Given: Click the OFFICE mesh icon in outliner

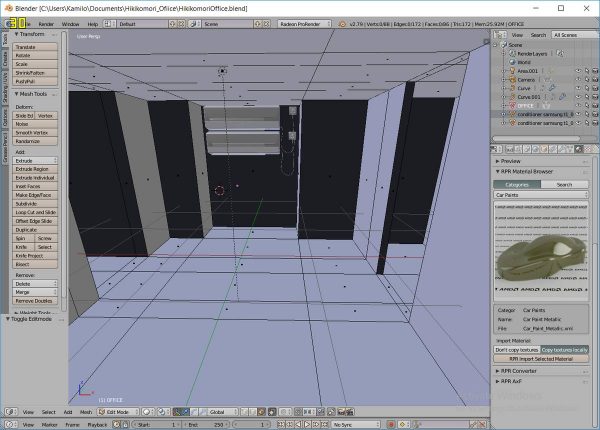Looking at the screenshot, I should click(514, 105).
